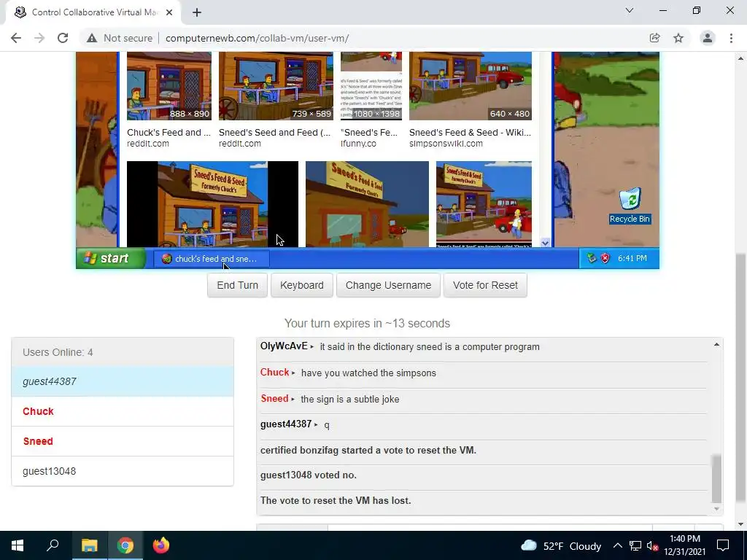The height and width of the screenshot is (560, 747).
Task: Open the share page icon in the address bar
Action: (654, 38)
